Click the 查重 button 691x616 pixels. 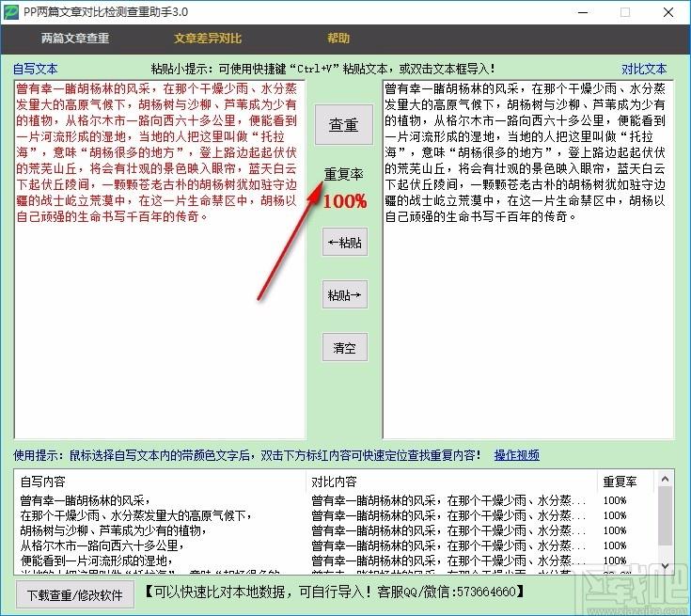[344, 125]
